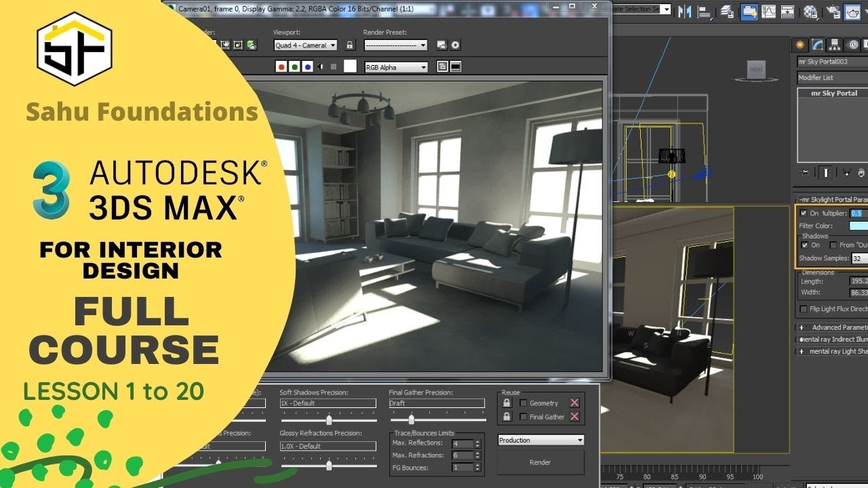Click the Rendered Frame Window teapot icon
This screenshot has height=488, width=868.
click(x=852, y=12)
